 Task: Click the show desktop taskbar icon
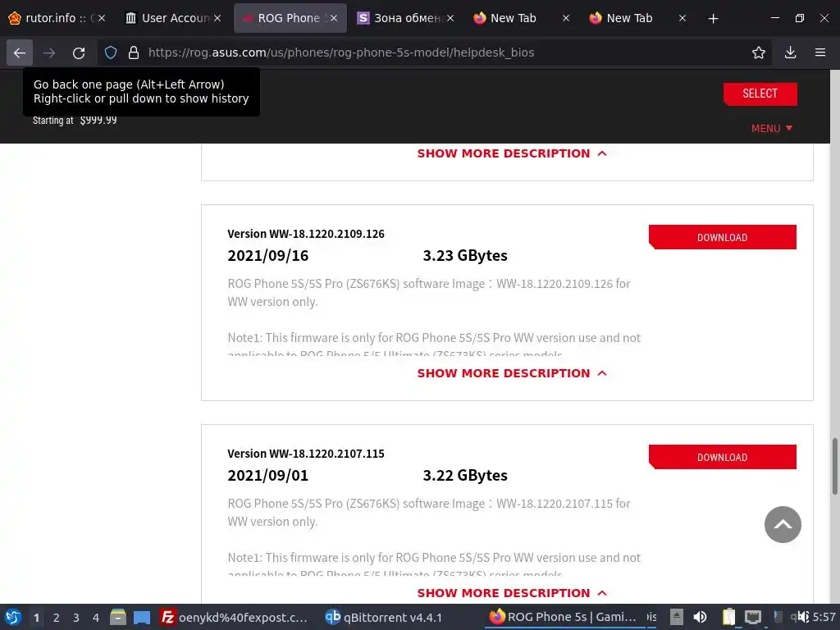coord(141,617)
